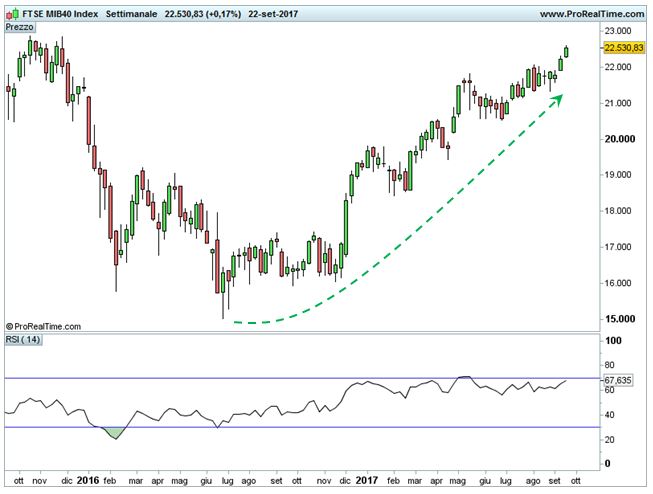
Task: Click the giu label left of 2017
Action: 206,482
